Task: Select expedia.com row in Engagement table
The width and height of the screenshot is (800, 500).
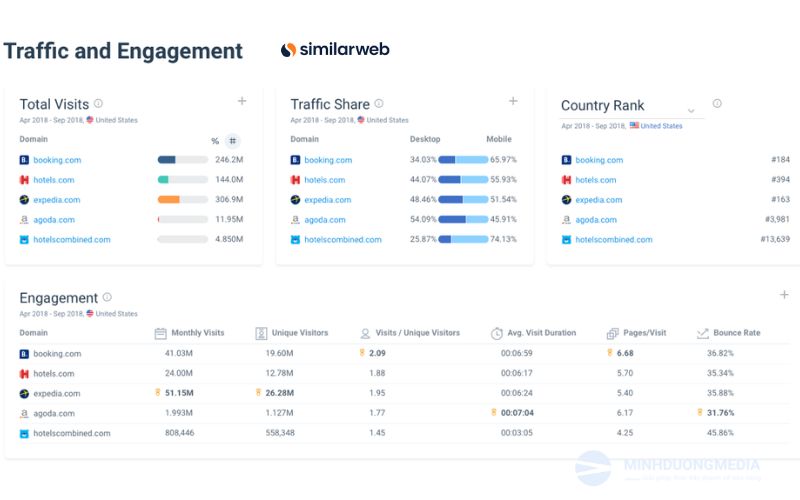Action: tap(405, 393)
